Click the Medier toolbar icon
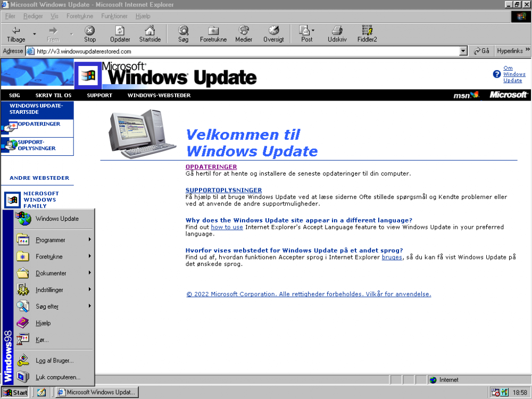The image size is (532, 399). click(x=244, y=31)
